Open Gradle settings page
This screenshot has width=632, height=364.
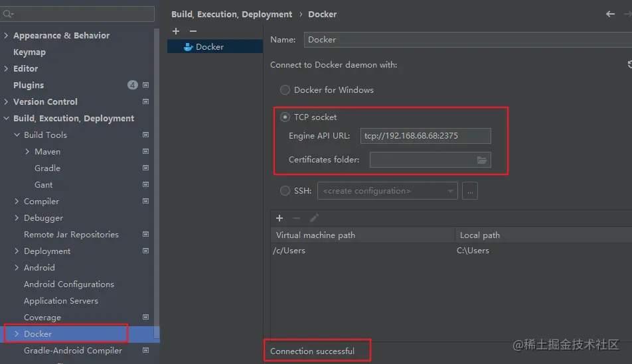47,168
